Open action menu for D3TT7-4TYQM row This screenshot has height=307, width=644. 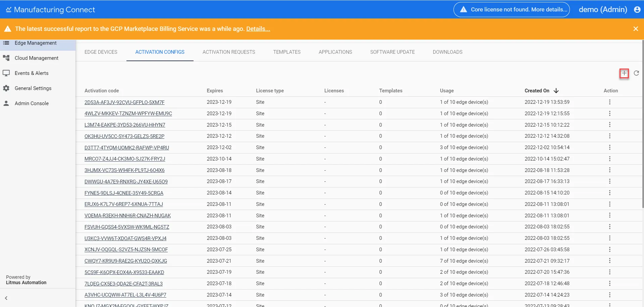(x=609, y=147)
